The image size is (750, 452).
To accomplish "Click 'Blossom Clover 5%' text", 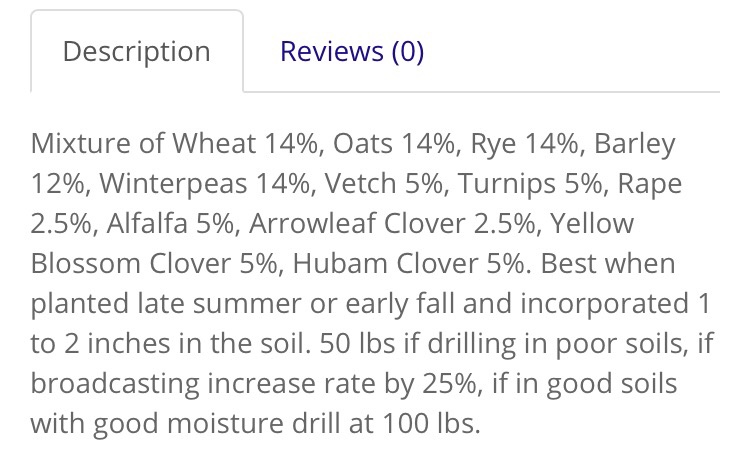I will point(154,264).
